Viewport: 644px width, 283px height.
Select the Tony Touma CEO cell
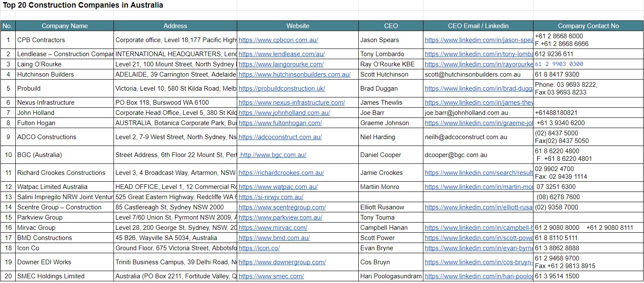click(391, 217)
